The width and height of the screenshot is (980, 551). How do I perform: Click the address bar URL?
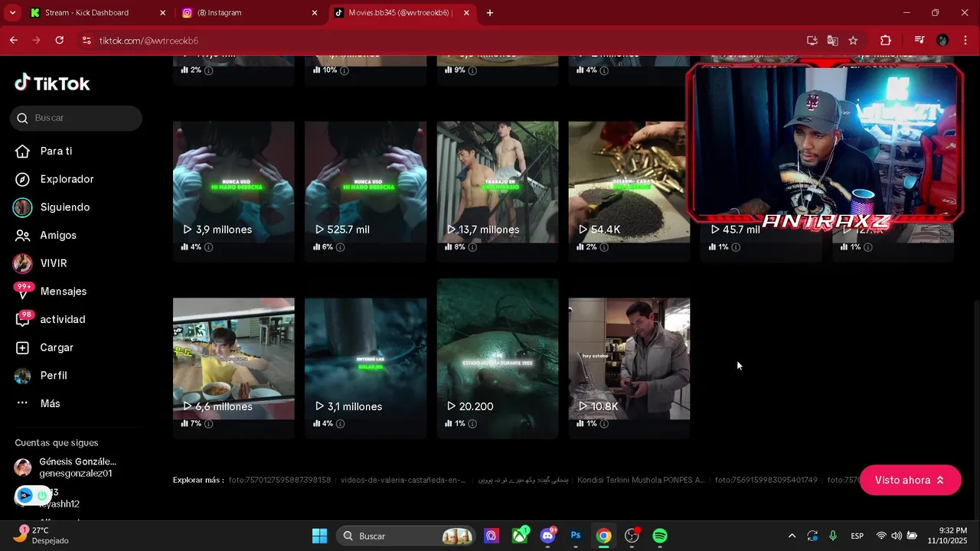[149, 41]
